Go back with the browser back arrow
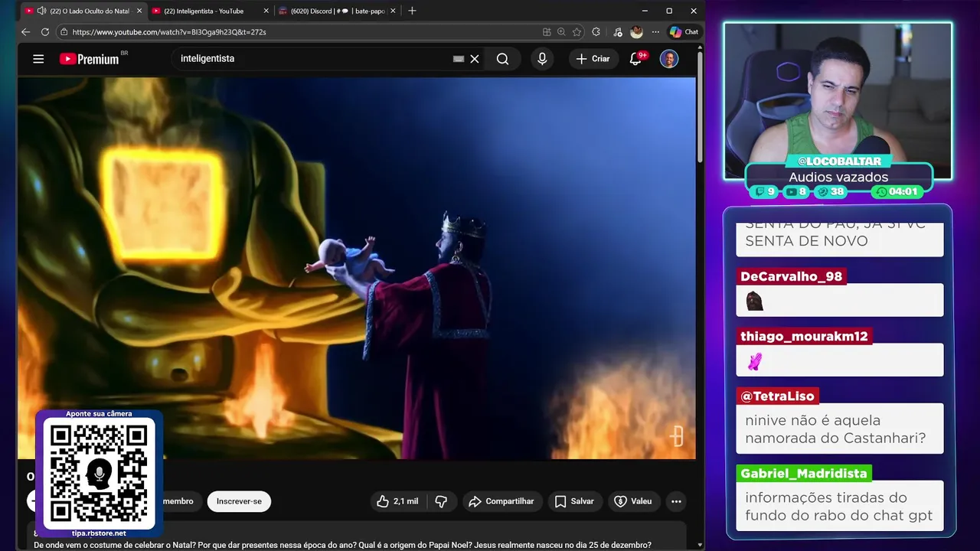The height and width of the screenshot is (551, 980). (x=25, y=32)
